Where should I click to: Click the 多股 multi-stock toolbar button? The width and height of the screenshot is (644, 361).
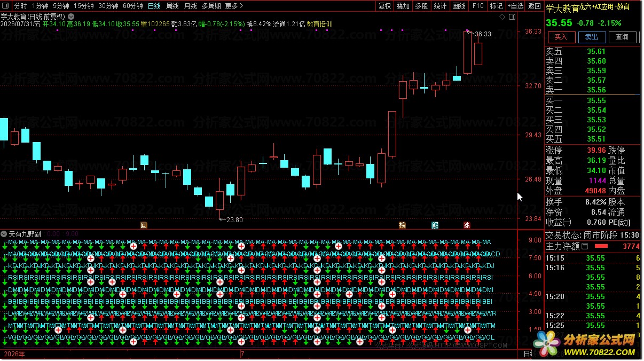[x=422, y=6]
